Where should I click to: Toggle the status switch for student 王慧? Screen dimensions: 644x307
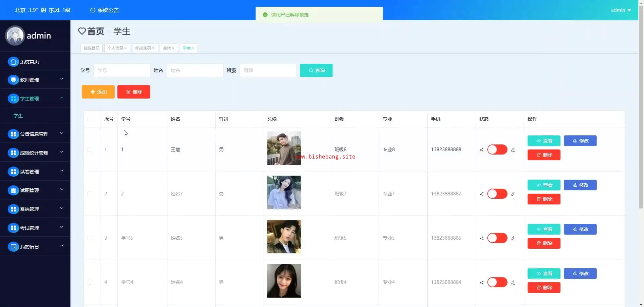[x=497, y=149]
